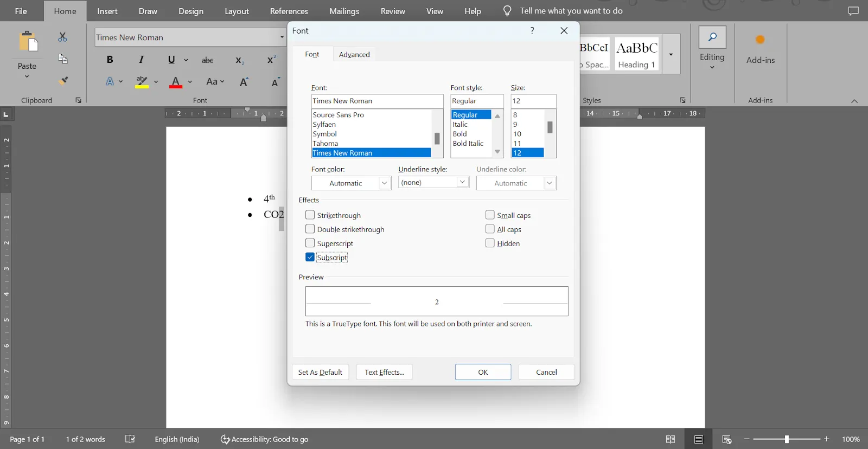Screen dimensions: 868x449
Task: Toggle Italic formatting in ribbon
Action: (x=141, y=60)
